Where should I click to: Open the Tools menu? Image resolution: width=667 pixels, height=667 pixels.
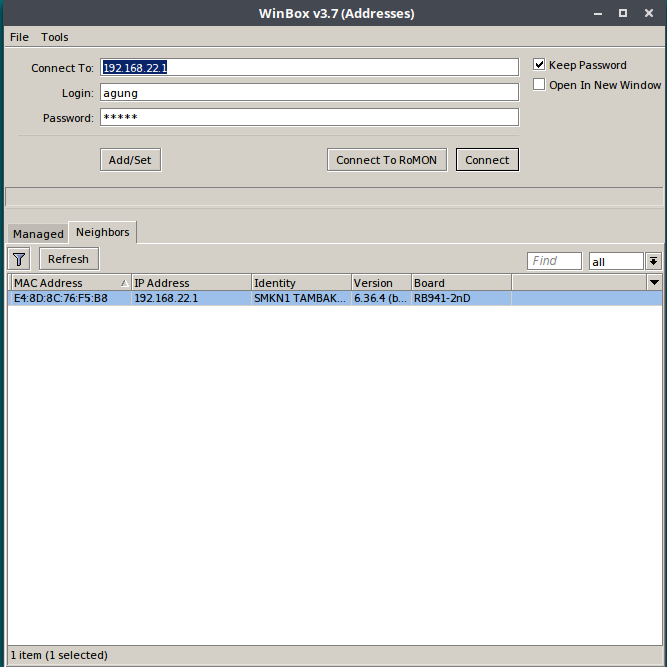[x=54, y=37]
